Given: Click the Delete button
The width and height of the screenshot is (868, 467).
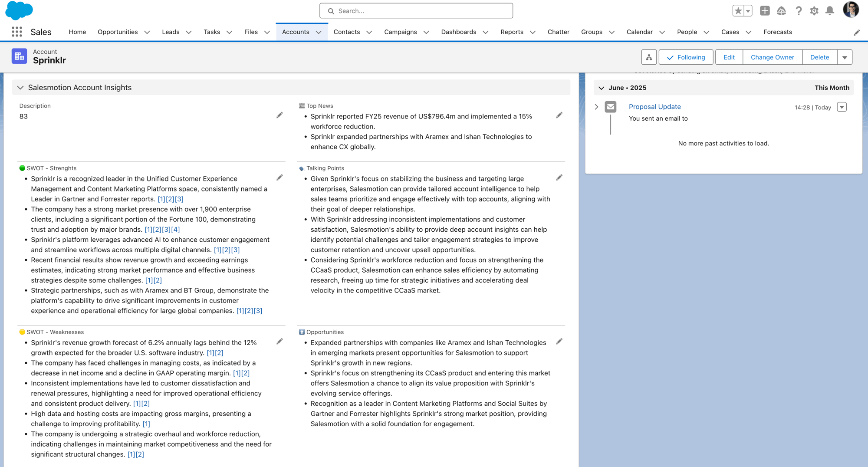Looking at the screenshot, I should (x=819, y=57).
